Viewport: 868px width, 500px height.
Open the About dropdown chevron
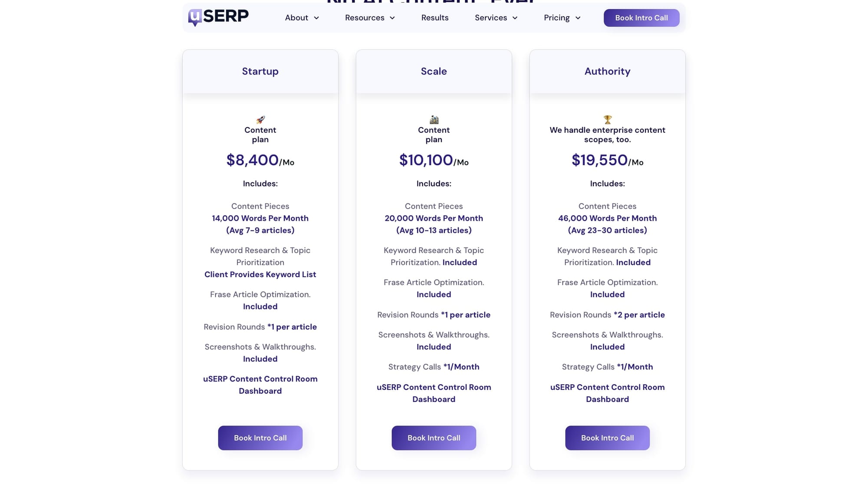[x=316, y=18]
